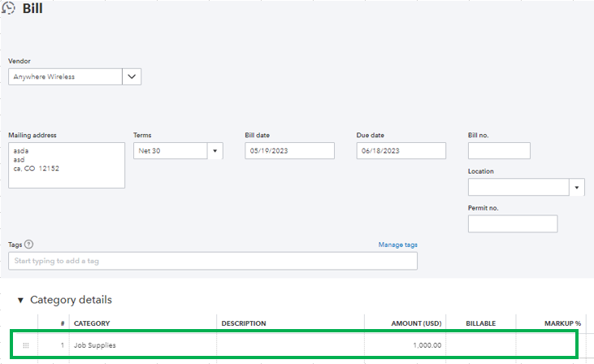Click the 1,000.00 amount cell
The width and height of the screenshot is (594, 364).
(405, 345)
